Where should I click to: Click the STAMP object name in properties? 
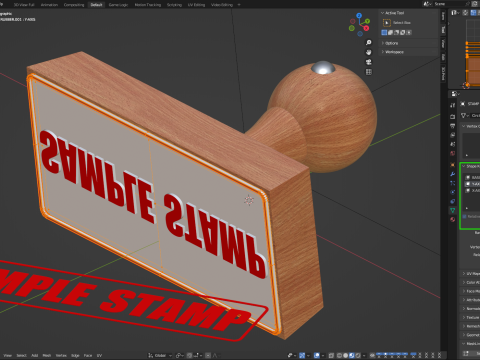pyautogui.click(x=473, y=104)
